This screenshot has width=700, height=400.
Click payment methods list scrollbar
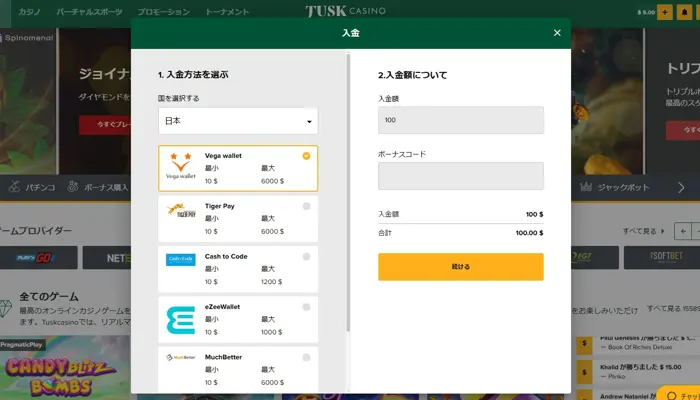pyautogui.click(x=348, y=192)
